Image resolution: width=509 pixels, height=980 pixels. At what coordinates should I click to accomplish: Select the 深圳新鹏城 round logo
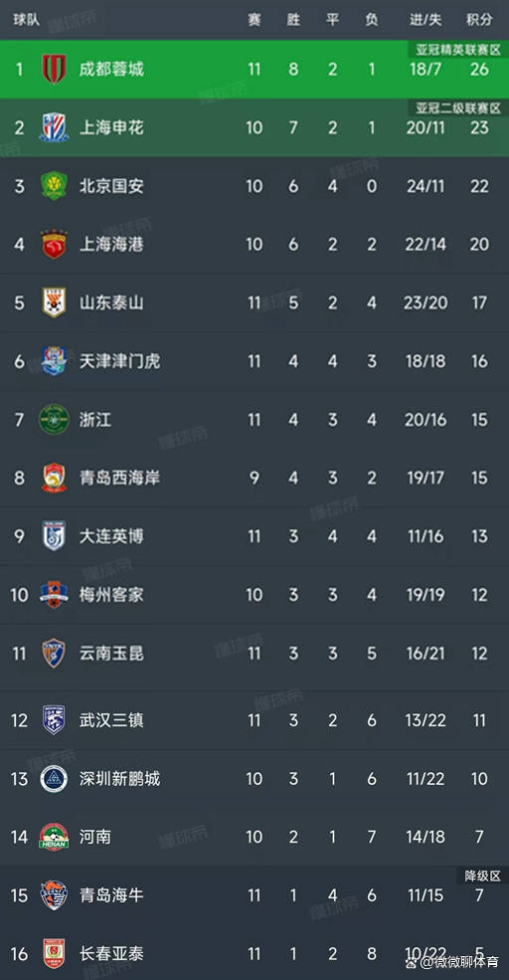[55, 779]
